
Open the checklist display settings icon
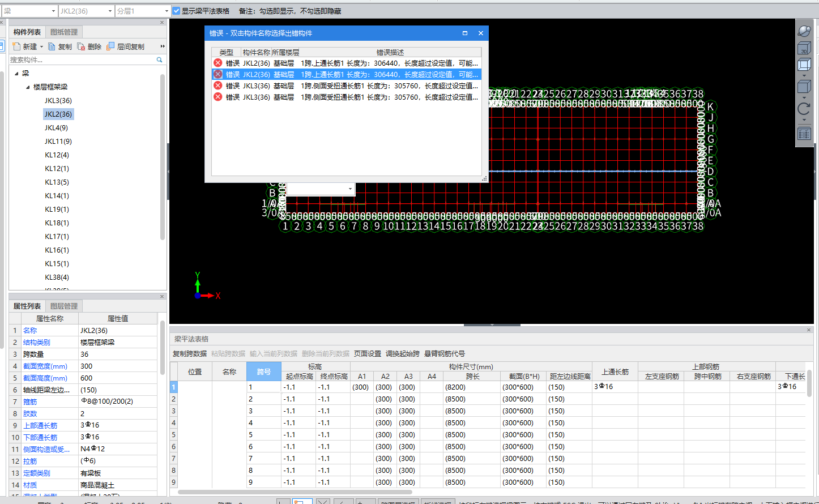(x=804, y=134)
